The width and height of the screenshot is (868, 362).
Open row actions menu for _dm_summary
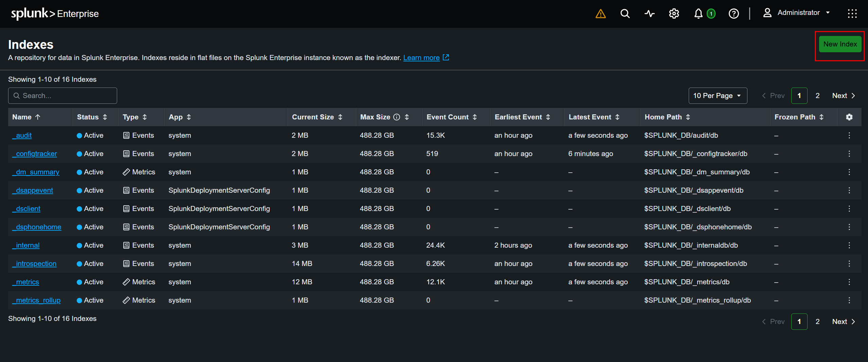pos(849,172)
